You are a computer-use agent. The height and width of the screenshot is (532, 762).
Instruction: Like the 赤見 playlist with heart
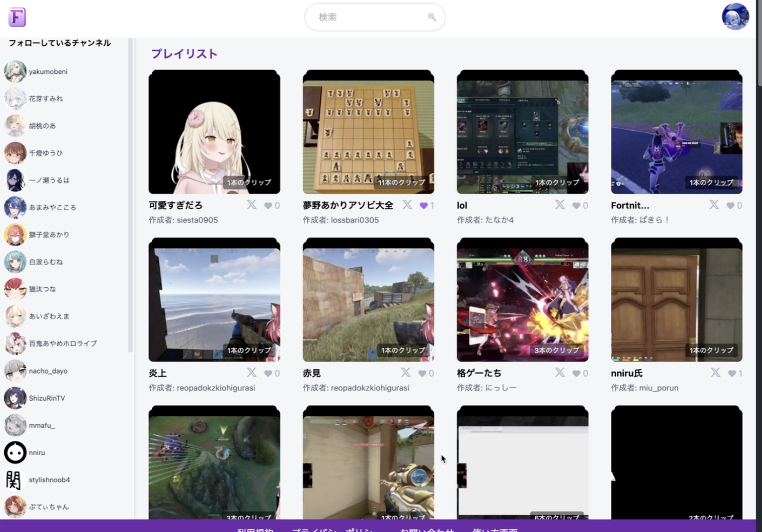[x=422, y=373]
